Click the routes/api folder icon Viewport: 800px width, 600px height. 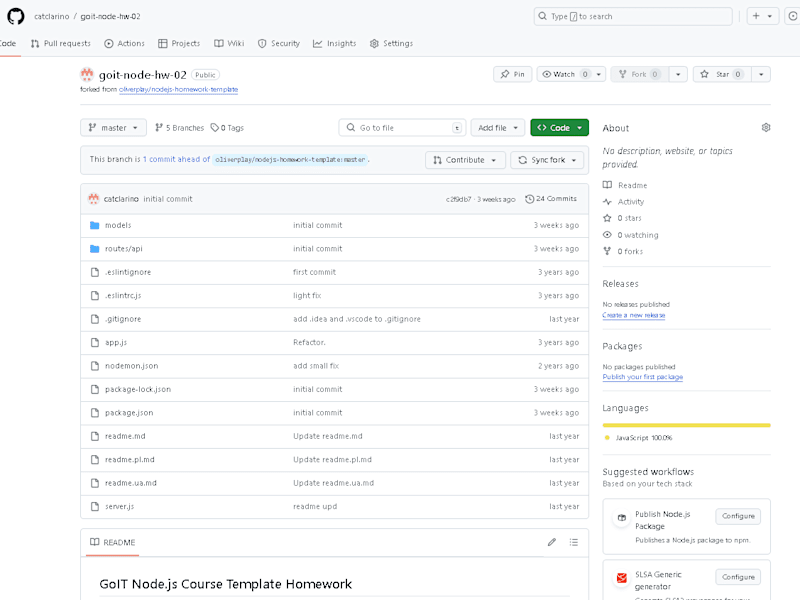click(x=94, y=248)
